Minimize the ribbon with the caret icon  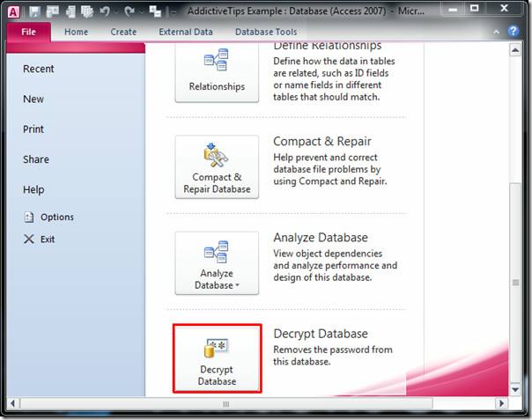(x=496, y=32)
